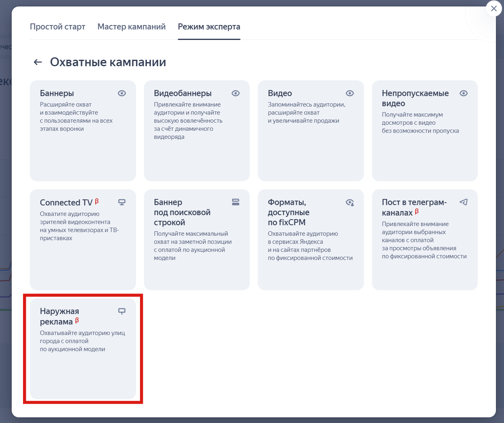
Task: Open the Мастер кампаний tab
Action: click(x=132, y=27)
